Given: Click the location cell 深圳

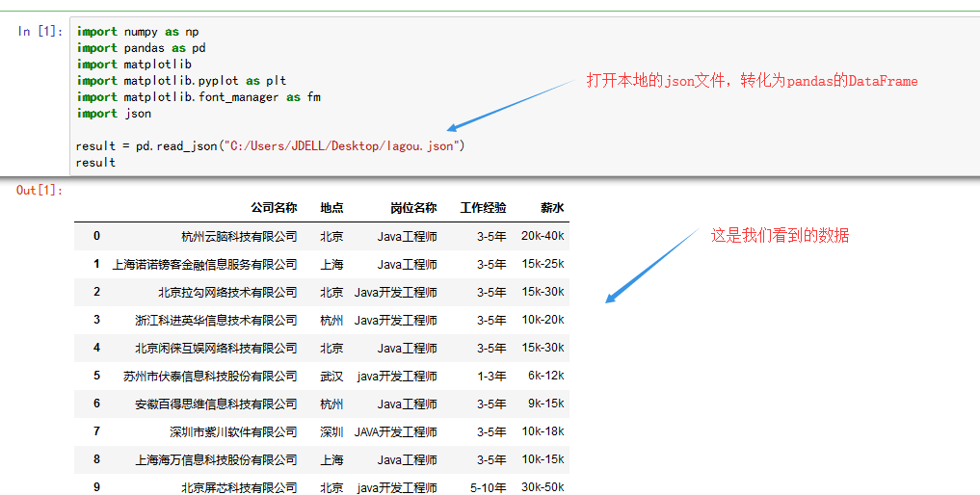Looking at the screenshot, I should tap(331, 431).
